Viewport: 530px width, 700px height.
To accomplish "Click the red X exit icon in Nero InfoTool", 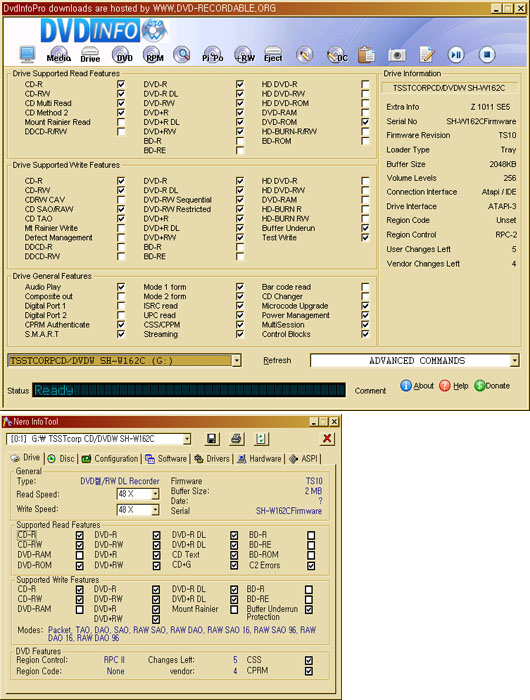I will coord(327,438).
